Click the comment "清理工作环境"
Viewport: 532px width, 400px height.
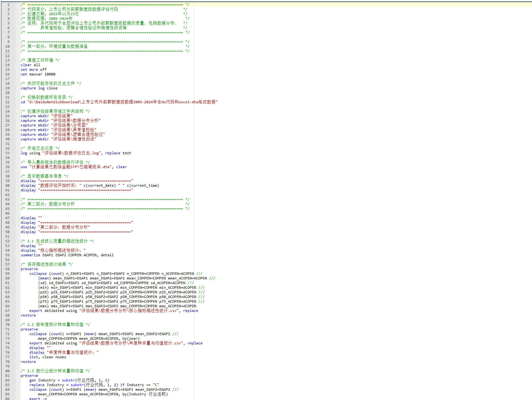[40, 60]
